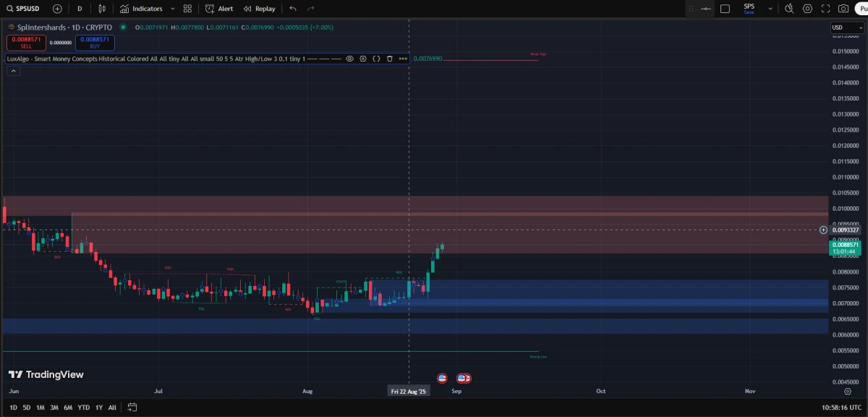
Task: Open the Indicators dialog
Action: 141,9
